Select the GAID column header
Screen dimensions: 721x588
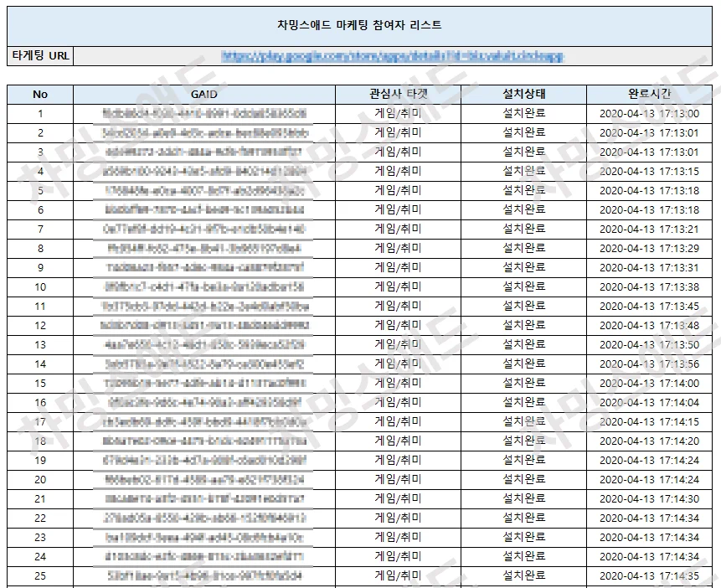[203, 94]
